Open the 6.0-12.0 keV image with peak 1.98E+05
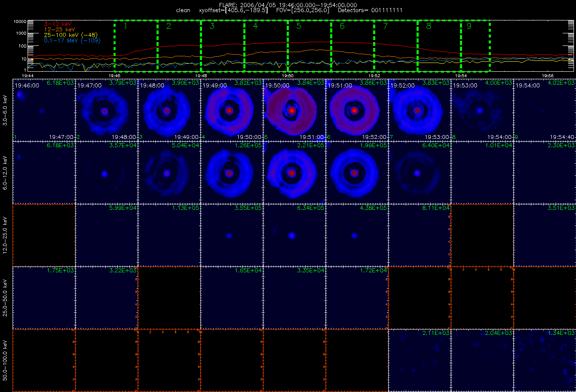This screenshot has height=392, width=576. (357, 173)
